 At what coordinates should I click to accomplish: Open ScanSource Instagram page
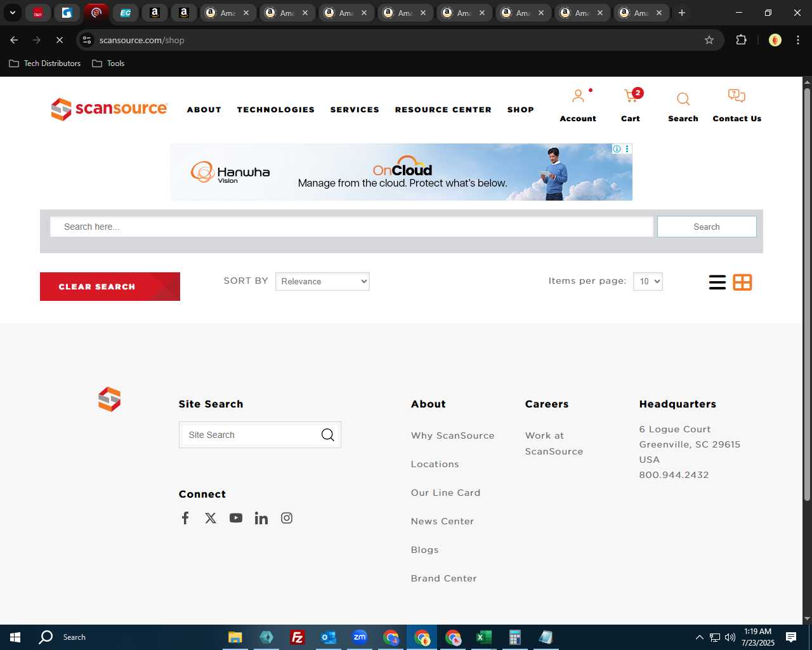(287, 518)
